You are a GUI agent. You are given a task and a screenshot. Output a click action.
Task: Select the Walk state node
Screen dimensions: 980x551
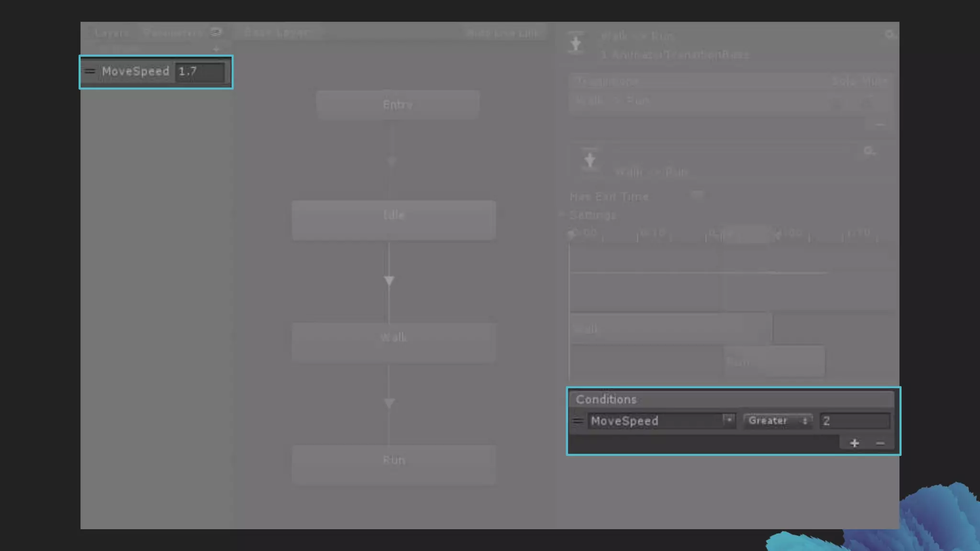click(x=393, y=342)
